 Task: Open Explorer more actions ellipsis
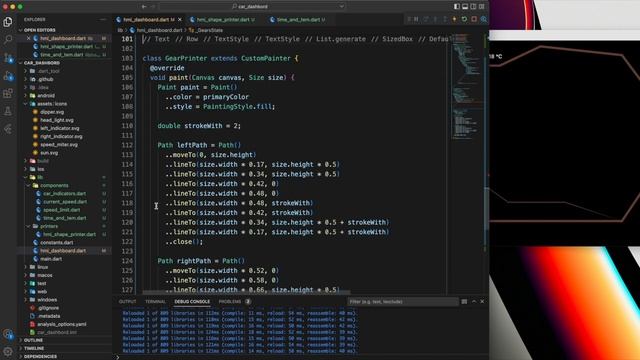tap(102, 20)
